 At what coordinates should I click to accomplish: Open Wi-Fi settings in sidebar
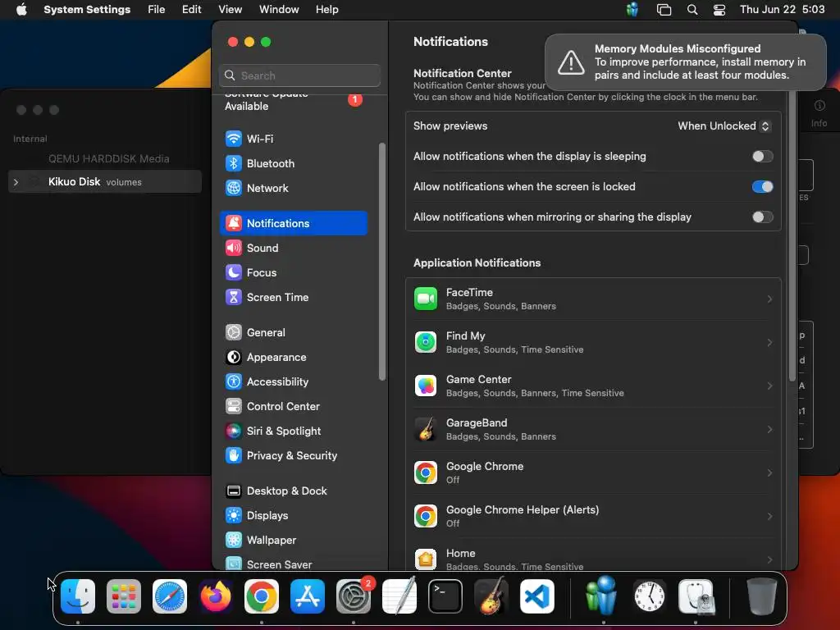point(293,139)
